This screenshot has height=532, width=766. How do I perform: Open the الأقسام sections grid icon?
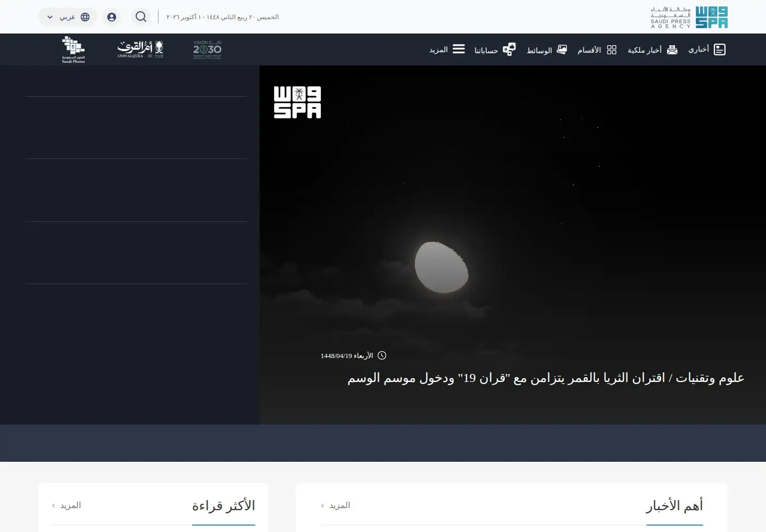point(612,49)
